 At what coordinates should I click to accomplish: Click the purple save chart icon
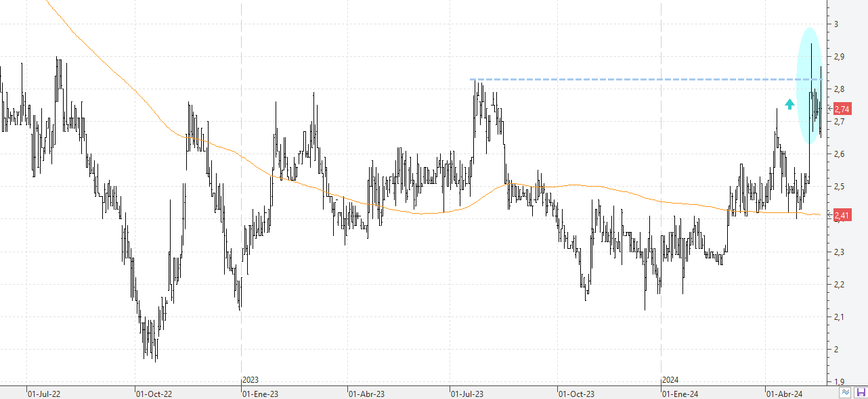tap(861, 392)
